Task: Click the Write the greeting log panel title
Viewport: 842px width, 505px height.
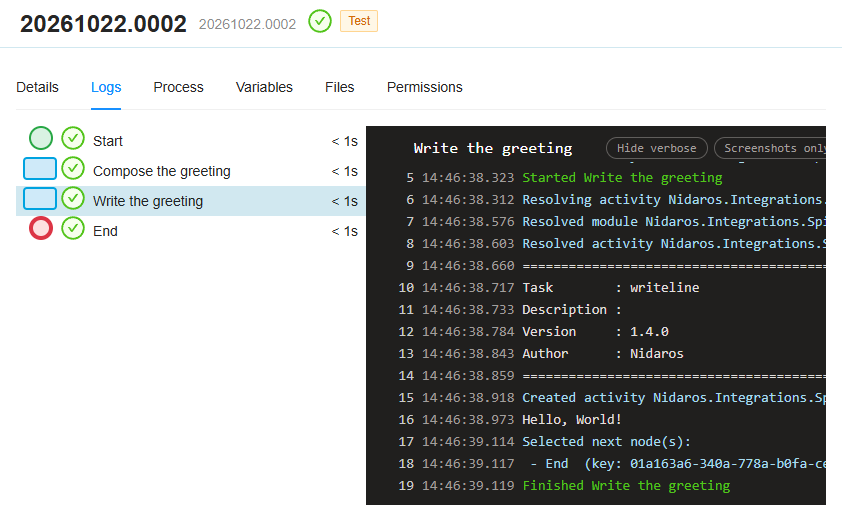Action: (x=493, y=148)
